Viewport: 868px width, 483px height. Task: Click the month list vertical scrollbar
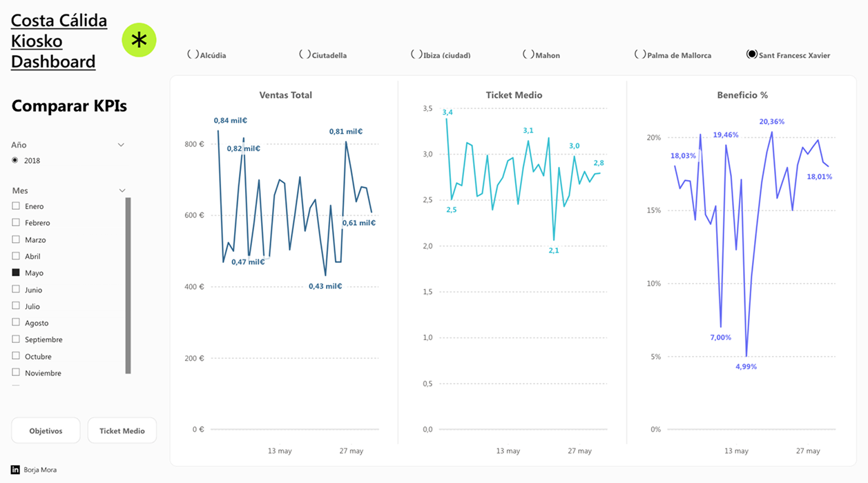pos(128,286)
